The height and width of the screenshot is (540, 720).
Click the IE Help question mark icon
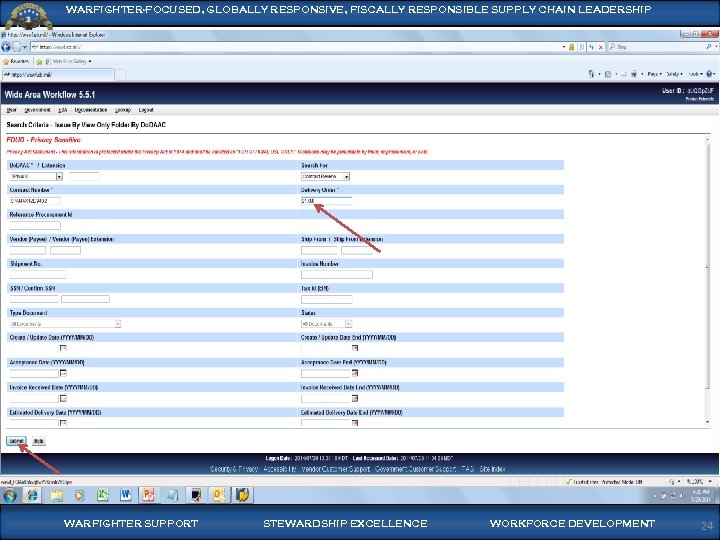(x=709, y=74)
